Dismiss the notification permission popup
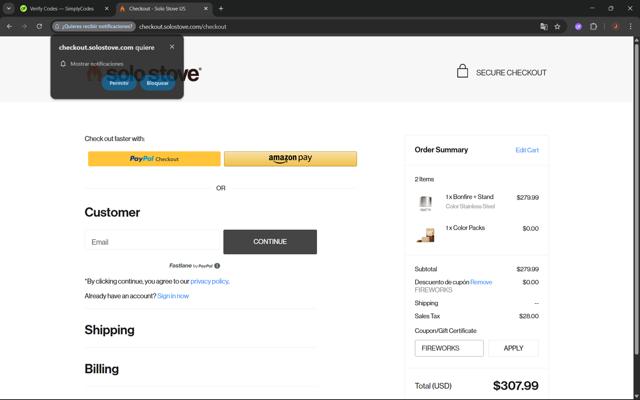The width and height of the screenshot is (640, 400). click(172, 47)
